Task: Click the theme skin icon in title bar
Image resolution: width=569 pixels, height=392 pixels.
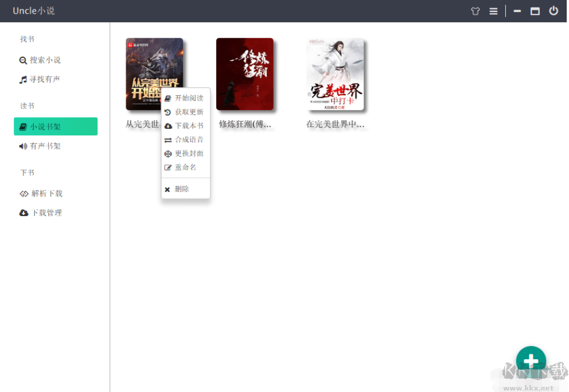Action: [475, 10]
